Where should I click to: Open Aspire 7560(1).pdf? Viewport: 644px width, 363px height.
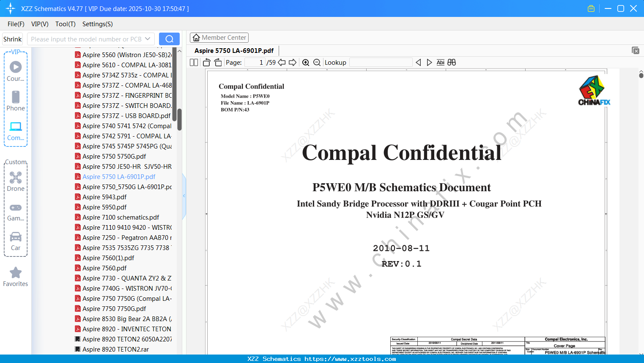pos(104,258)
